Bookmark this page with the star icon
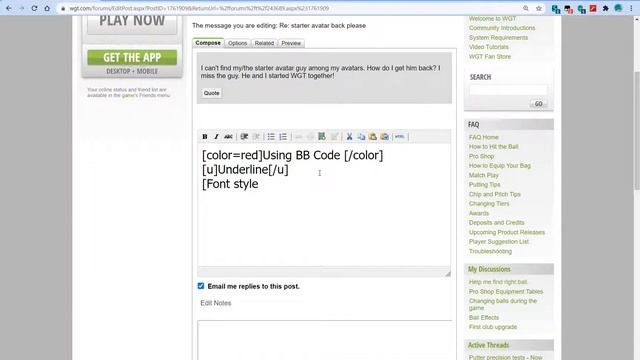The height and width of the screenshot is (360, 640). click(x=539, y=8)
